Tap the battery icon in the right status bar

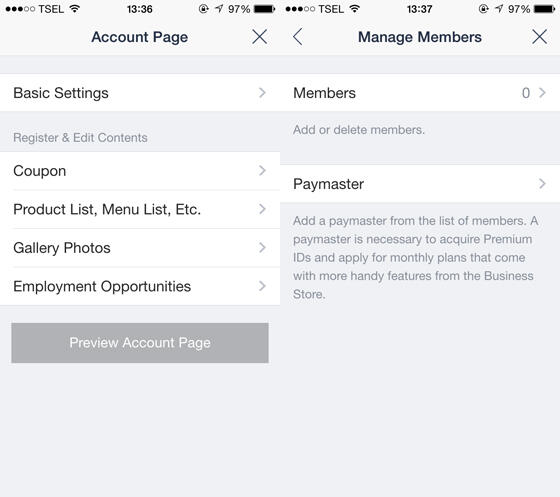545,9
